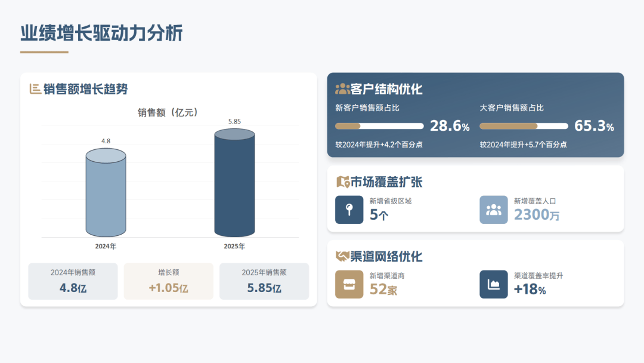The height and width of the screenshot is (363, 644).
Task: Click the slide title 业绩增长驱动力分析
Action: pos(101,33)
